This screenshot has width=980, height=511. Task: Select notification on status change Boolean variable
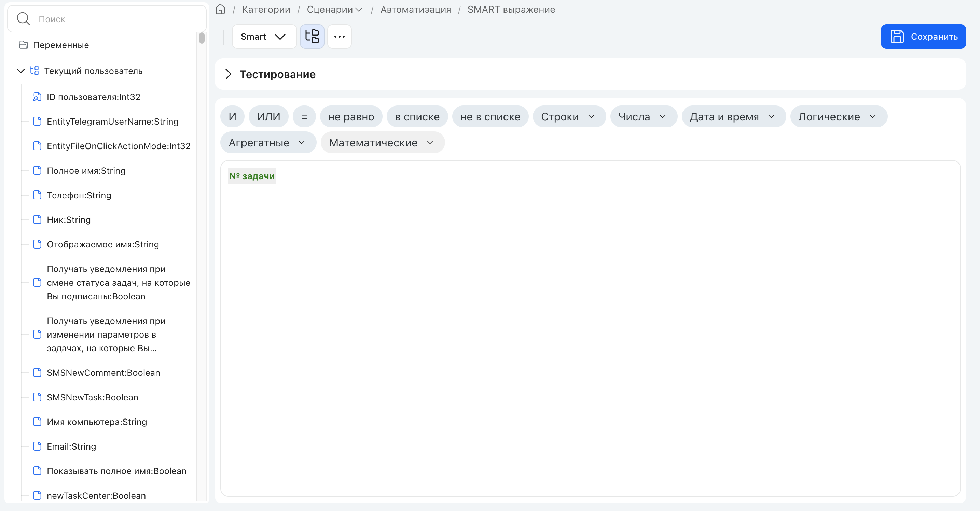(x=118, y=283)
